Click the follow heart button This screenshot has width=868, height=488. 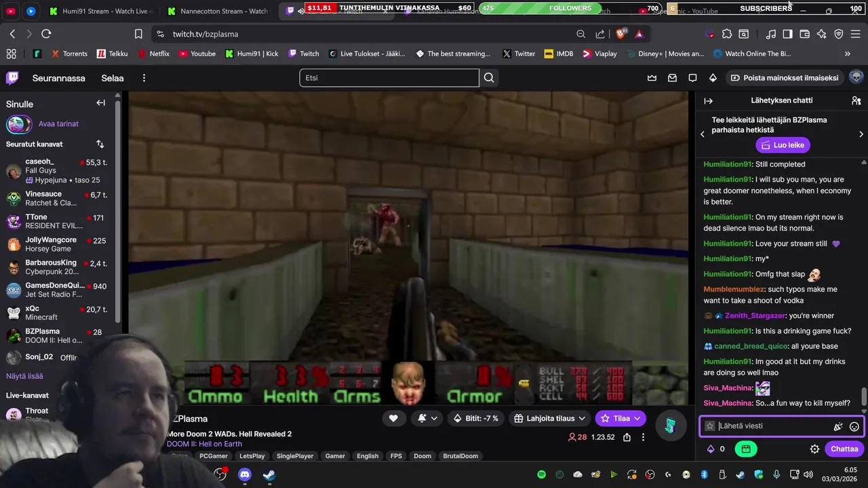(x=393, y=418)
